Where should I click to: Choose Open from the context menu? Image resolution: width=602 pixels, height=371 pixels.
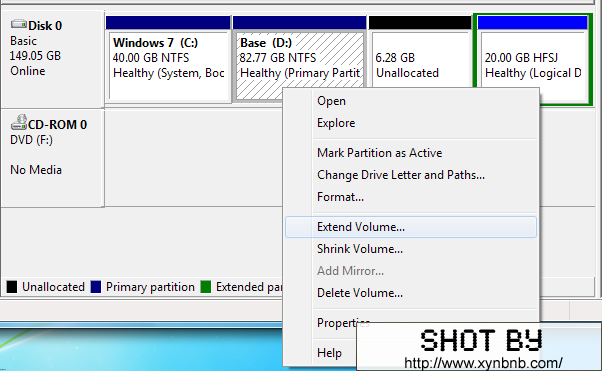411,101
